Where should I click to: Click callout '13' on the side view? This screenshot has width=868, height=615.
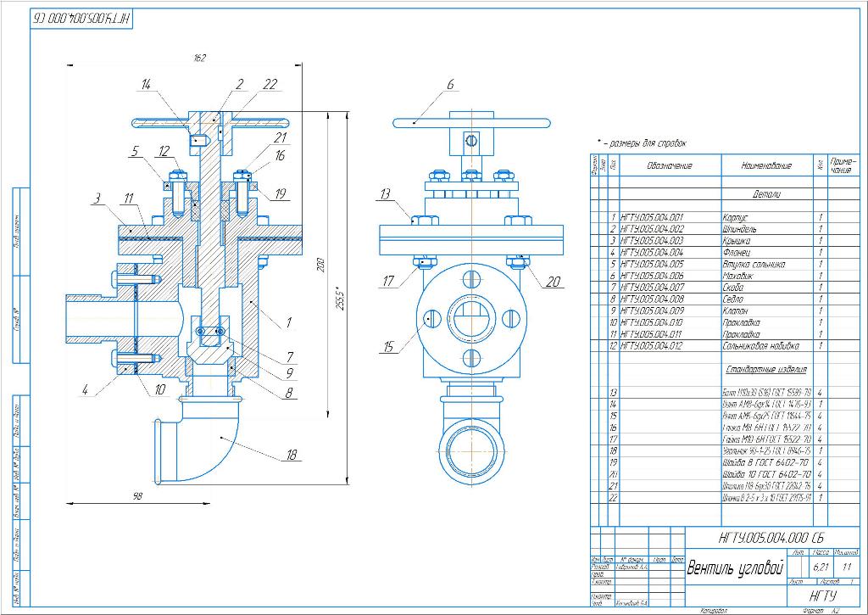click(385, 193)
